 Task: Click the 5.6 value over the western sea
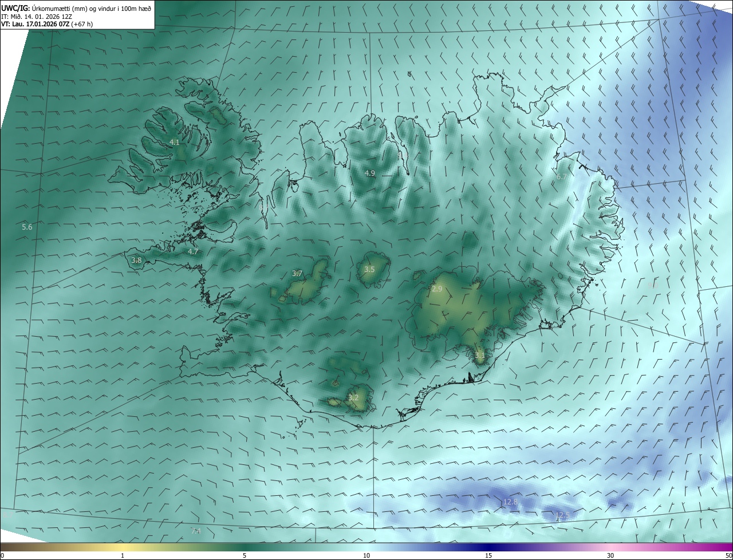click(27, 227)
